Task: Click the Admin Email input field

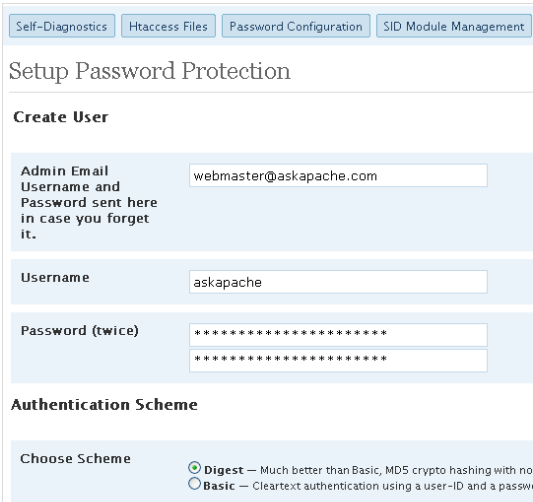Action: pos(338,175)
